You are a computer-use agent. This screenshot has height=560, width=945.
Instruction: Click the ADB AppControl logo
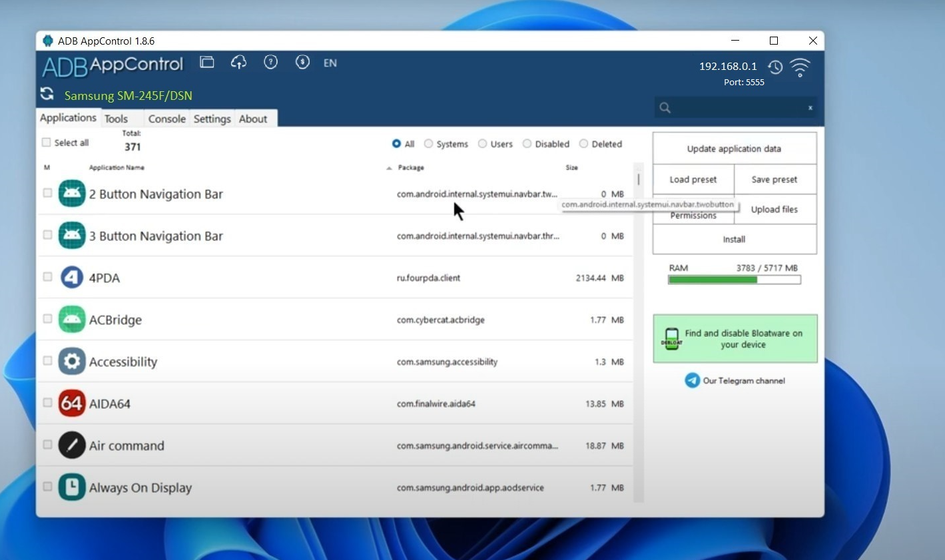point(113,66)
